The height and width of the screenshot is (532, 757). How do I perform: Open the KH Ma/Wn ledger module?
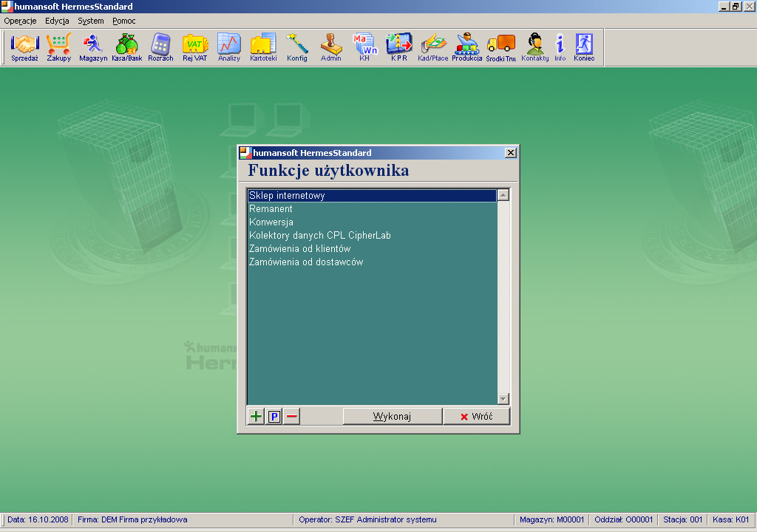[x=364, y=47]
